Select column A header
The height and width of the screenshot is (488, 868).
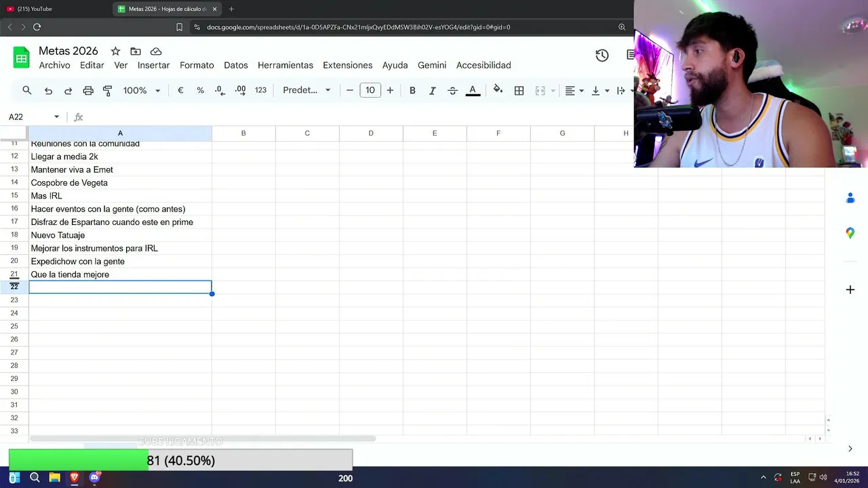pyautogui.click(x=120, y=134)
